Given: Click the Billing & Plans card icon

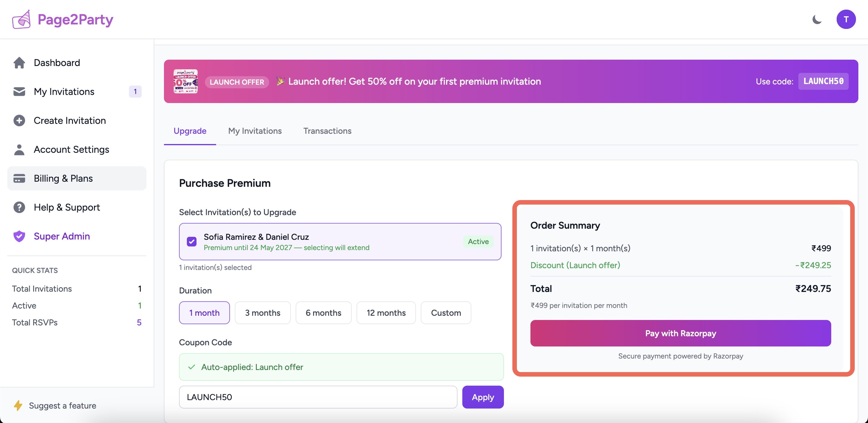Looking at the screenshot, I should [19, 178].
